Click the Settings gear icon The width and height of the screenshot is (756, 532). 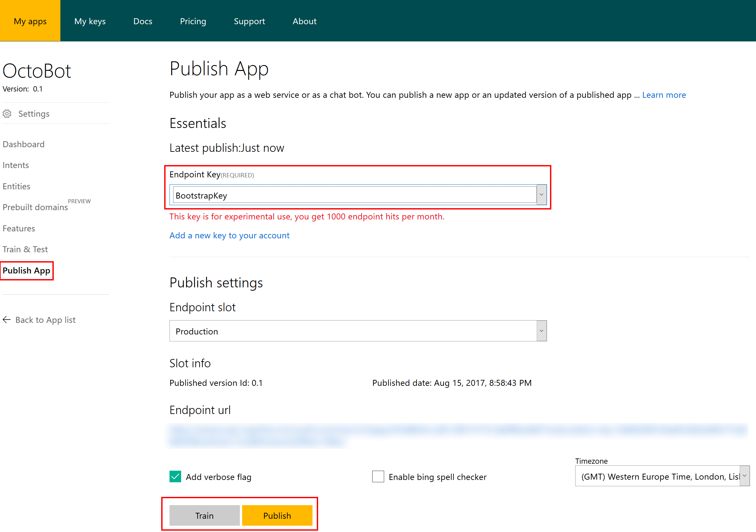tap(7, 114)
